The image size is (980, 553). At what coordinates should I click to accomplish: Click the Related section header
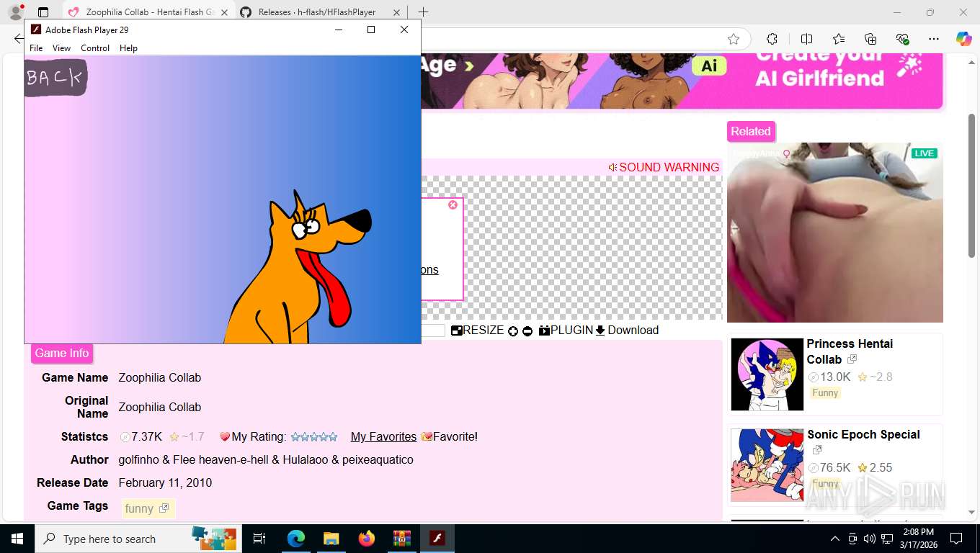tap(751, 132)
